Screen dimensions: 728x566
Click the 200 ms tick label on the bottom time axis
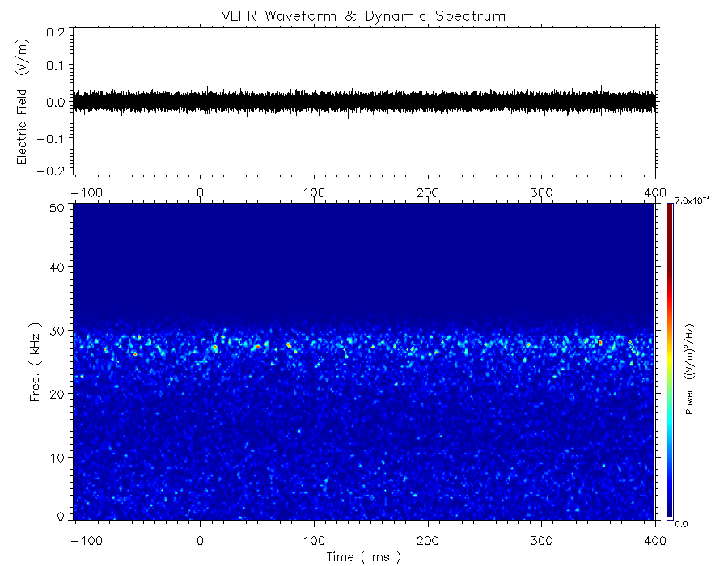point(427,540)
